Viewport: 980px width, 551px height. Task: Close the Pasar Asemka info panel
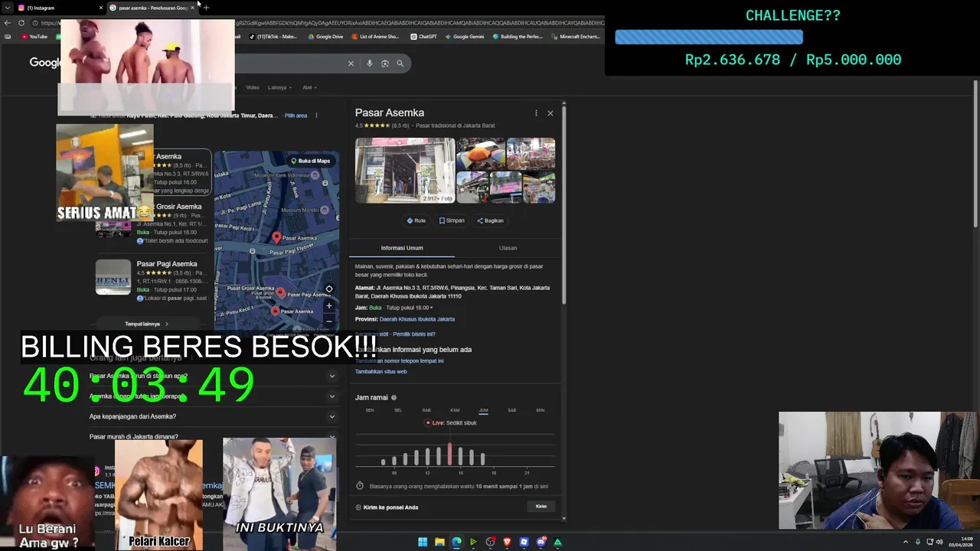click(x=550, y=113)
